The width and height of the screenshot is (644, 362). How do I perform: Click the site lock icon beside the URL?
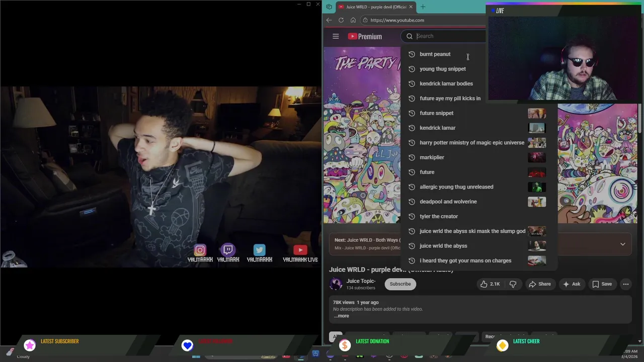[x=365, y=20]
